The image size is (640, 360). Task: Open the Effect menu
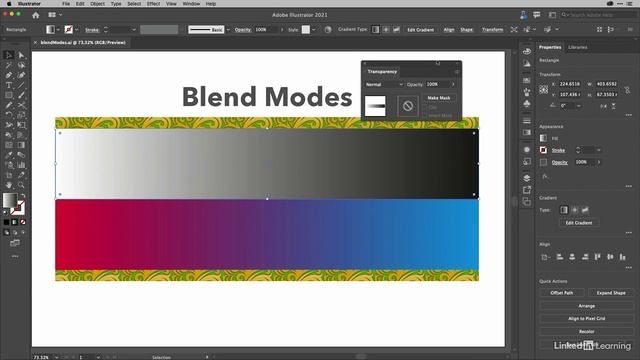(x=153, y=4)
